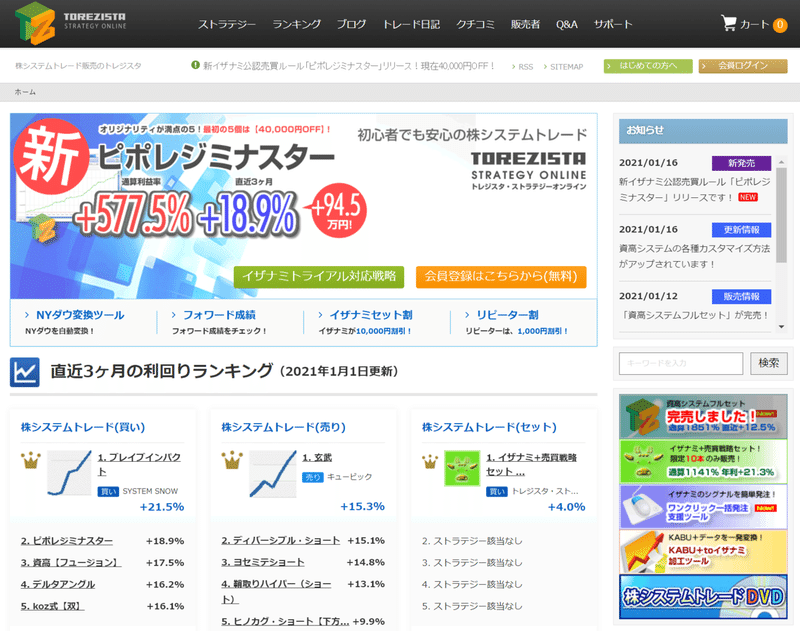Open サポート menu item
800x631 pixels.
pos(613,24)
